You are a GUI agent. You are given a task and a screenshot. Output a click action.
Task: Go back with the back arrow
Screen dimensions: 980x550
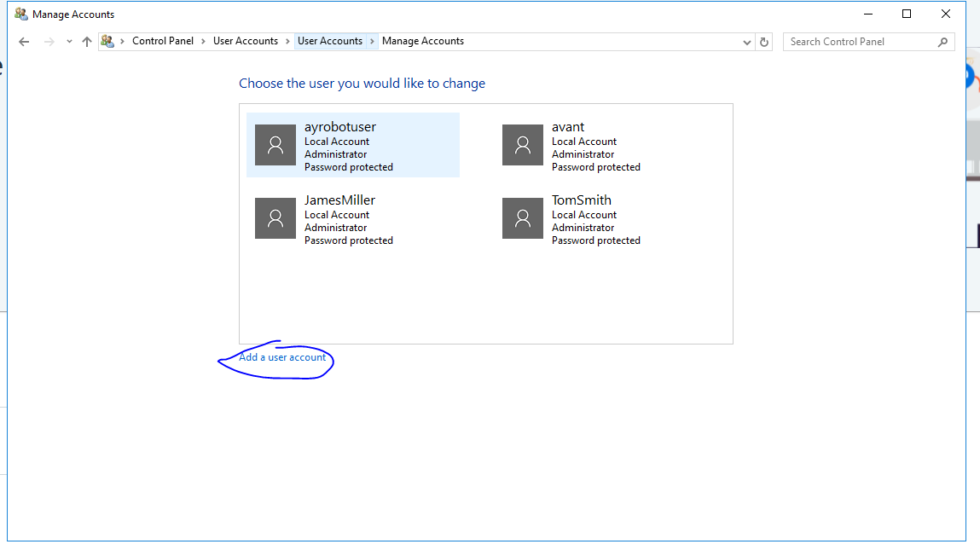24,42
